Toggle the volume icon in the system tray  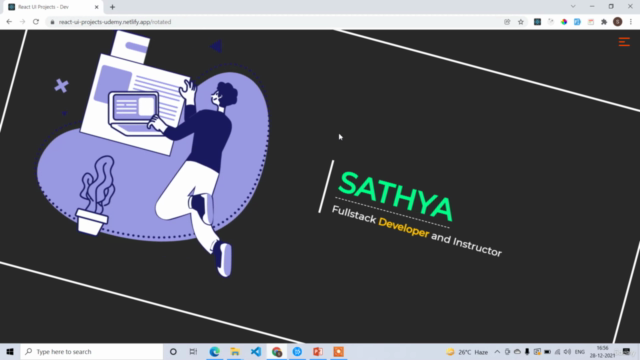[x=567, y=352]
